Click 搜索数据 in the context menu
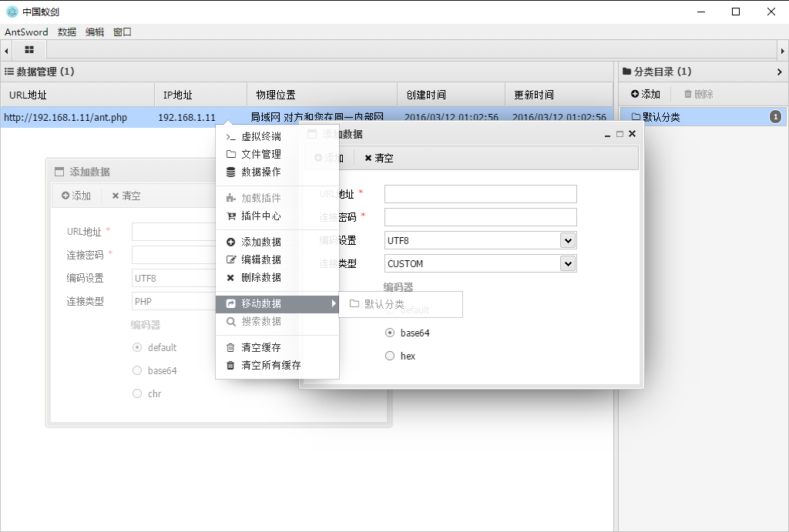 277,321
